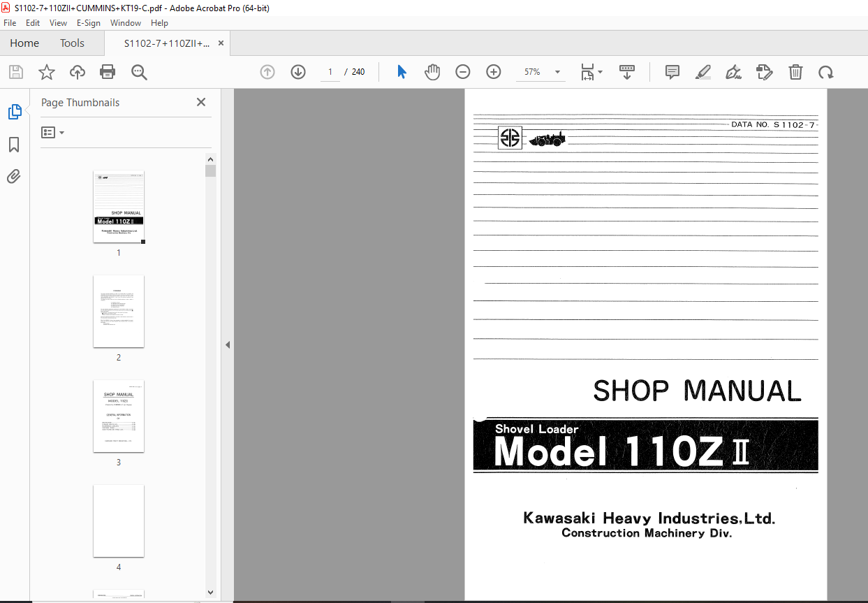
Task: Click the Model 110ZII title text
Action: coord(622,451)
